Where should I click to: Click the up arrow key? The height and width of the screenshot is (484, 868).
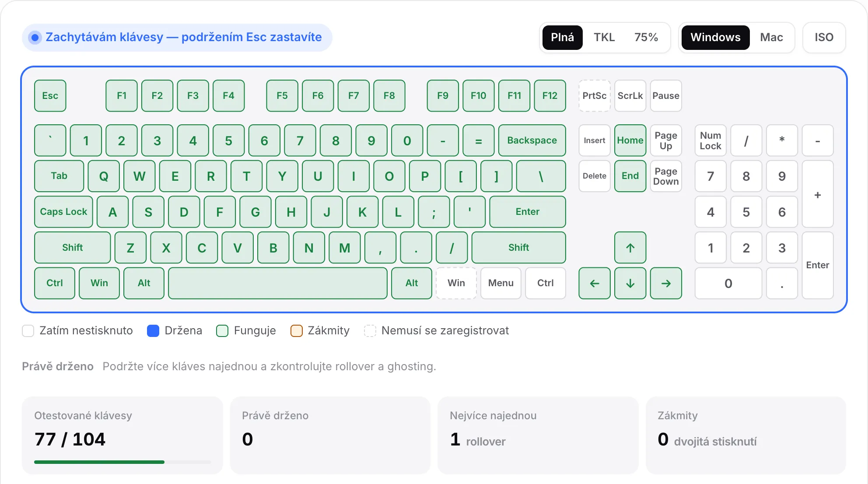[x=630, y=248]
